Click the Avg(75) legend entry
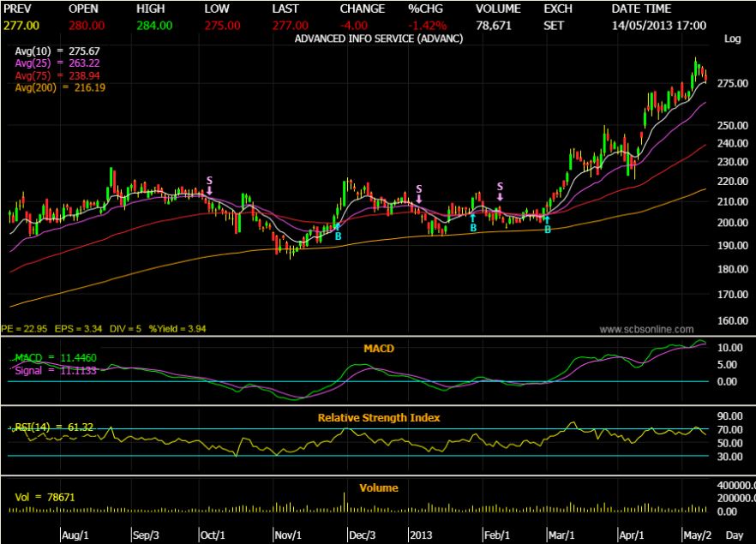The width and height of the screenshot is (756, 544). [x=58, y=75]
